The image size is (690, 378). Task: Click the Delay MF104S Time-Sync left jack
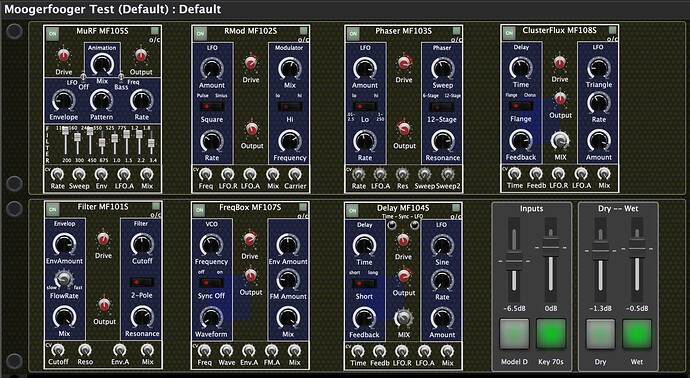[x=391, y=225]
